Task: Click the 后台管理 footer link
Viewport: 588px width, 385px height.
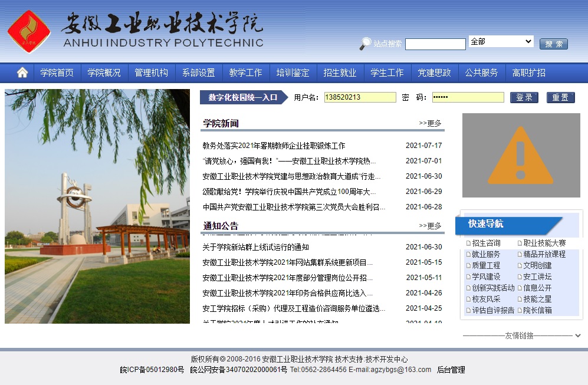Action: [451, 370]
